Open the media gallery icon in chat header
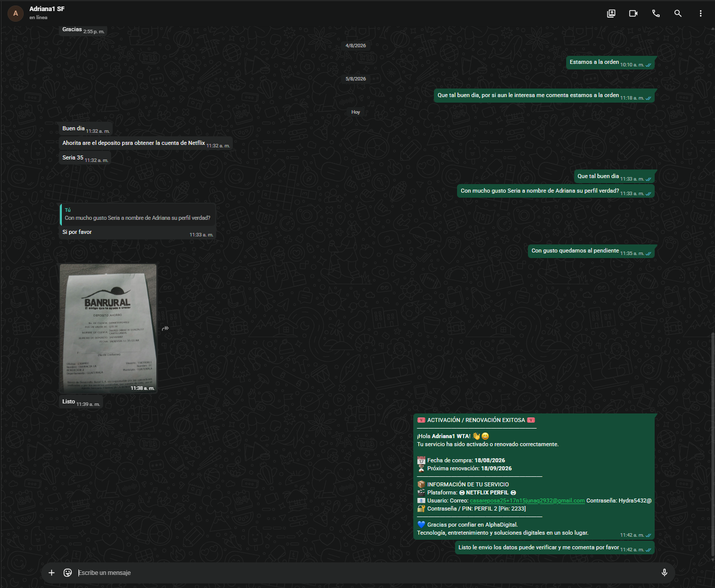 pos(611,14)
